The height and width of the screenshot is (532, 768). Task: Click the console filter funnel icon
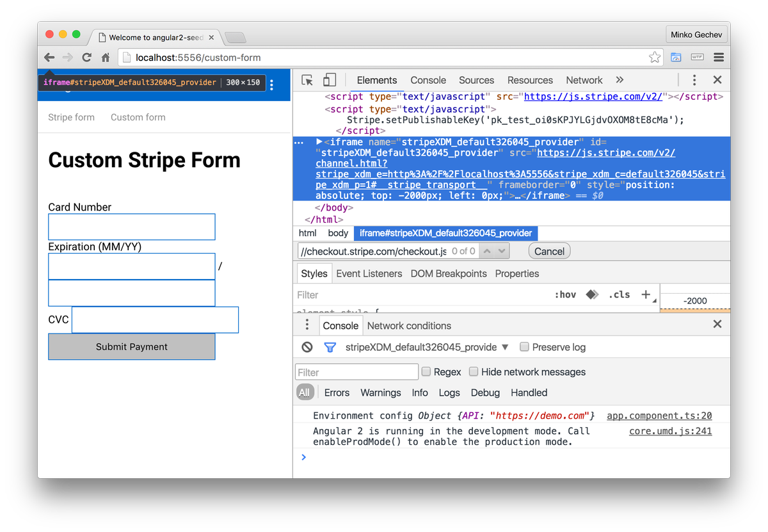330,347
